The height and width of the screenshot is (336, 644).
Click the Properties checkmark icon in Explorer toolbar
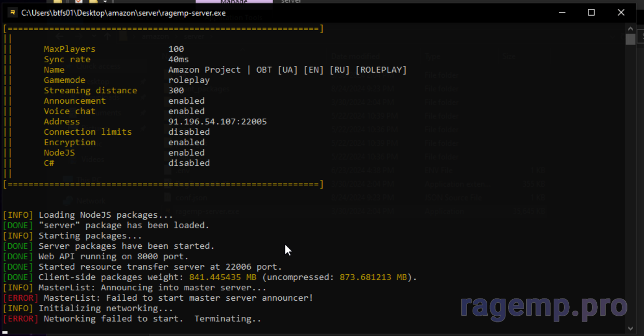click(79, 2)
